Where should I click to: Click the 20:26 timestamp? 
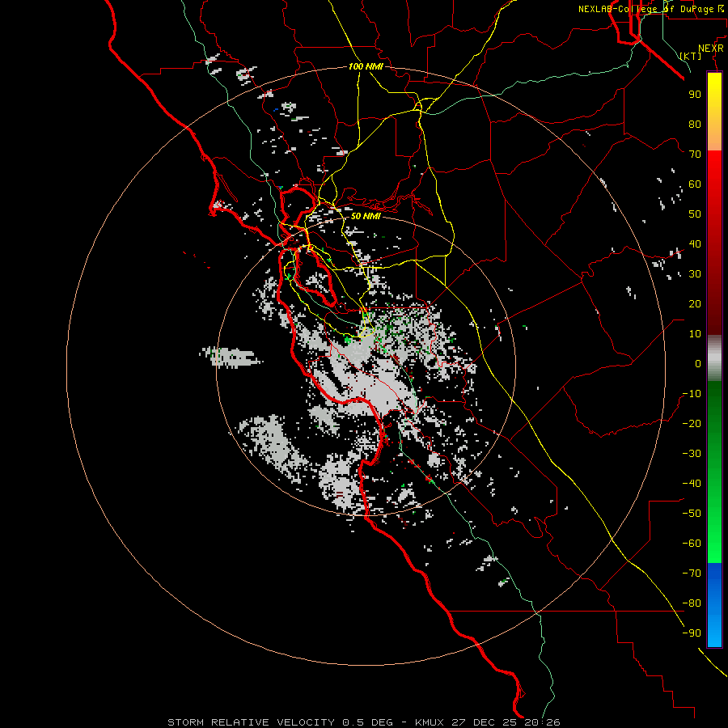point(542,722)
